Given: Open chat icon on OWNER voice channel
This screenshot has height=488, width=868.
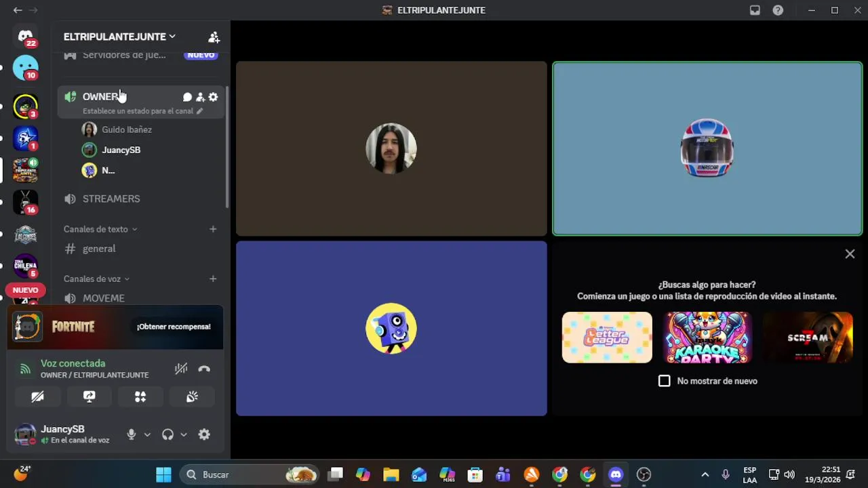Looking at the screenshot, I should 187,97.
